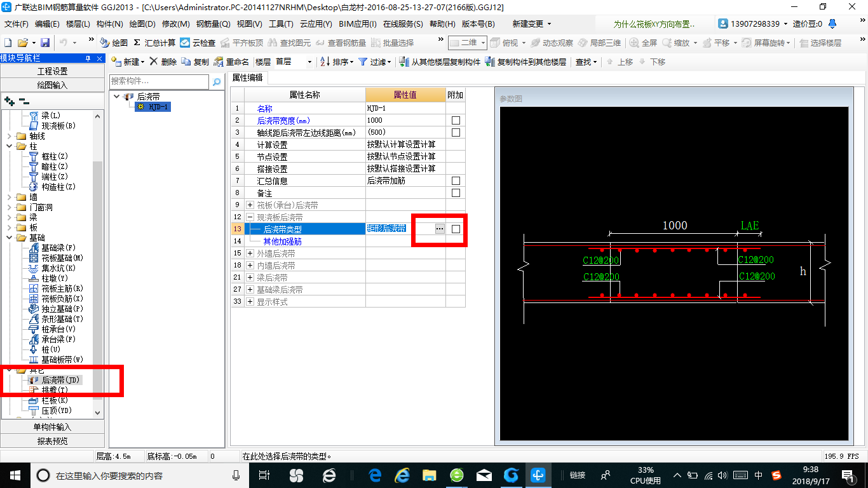Click 单构件输入 navigation button
The height and width of the screenshot is (488, 868).
click(x=52, y=427)
